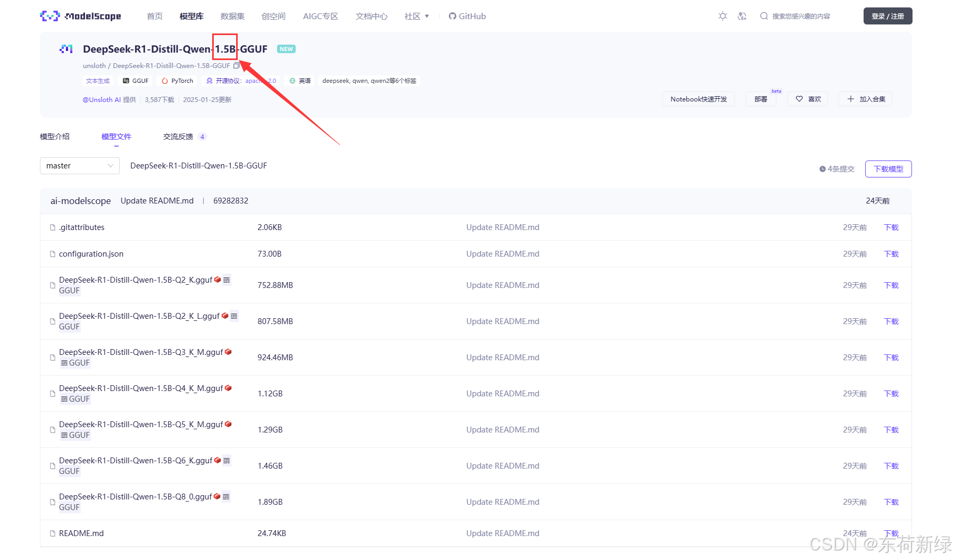Switch to the 模型文件 tab
The width and height of the screenshot is (954, 560).
tap(116, 137)
